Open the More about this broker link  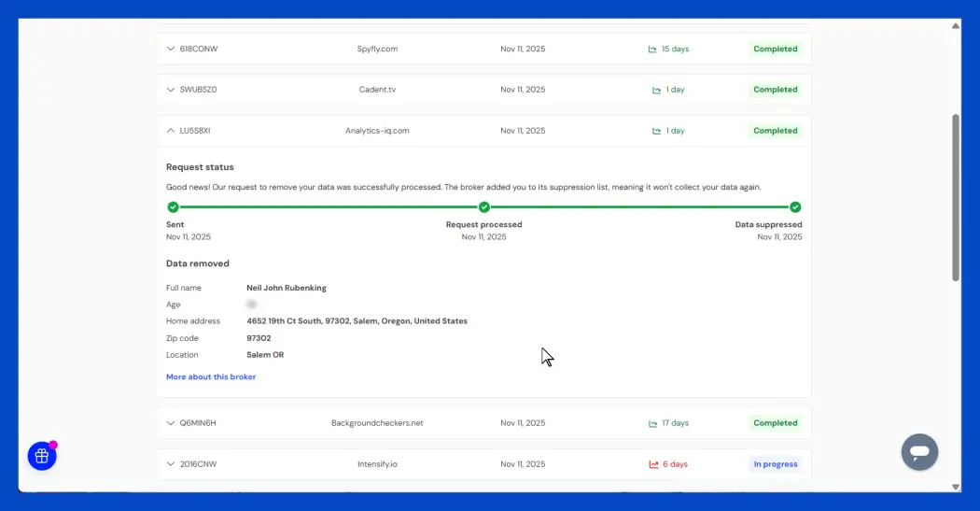point(211,377)
